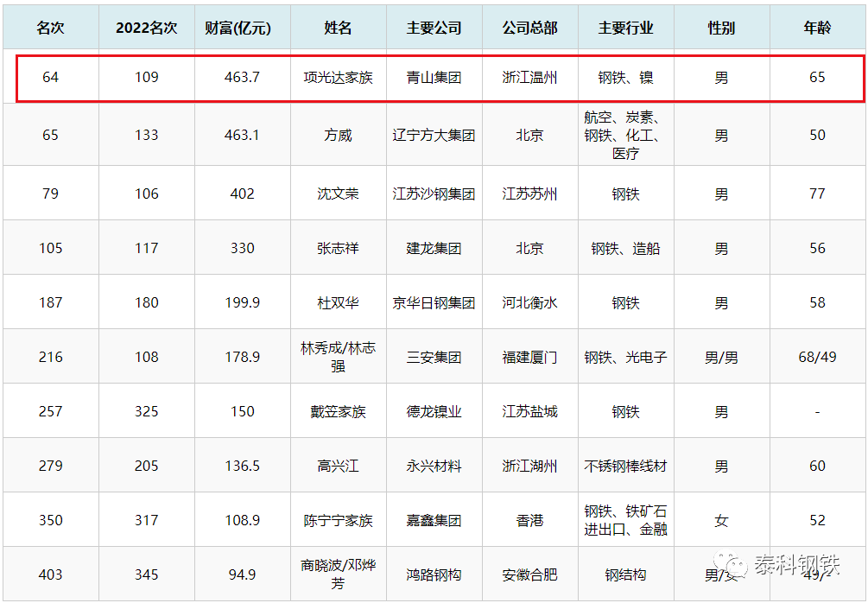868x603 pixels.
Task: Click the age value 68/49
Action: click(x=818, y=357)
